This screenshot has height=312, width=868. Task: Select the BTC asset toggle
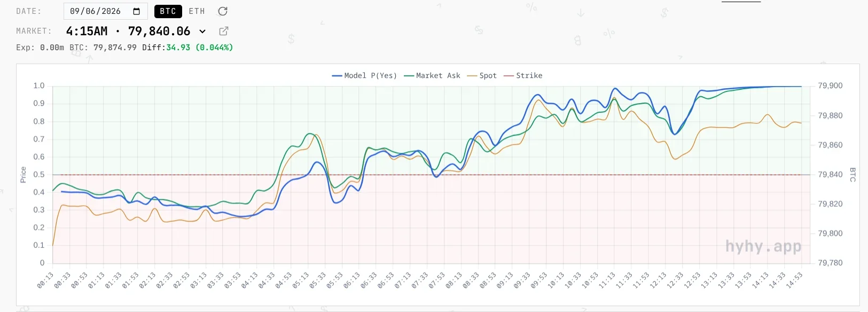tap(168, 11)
